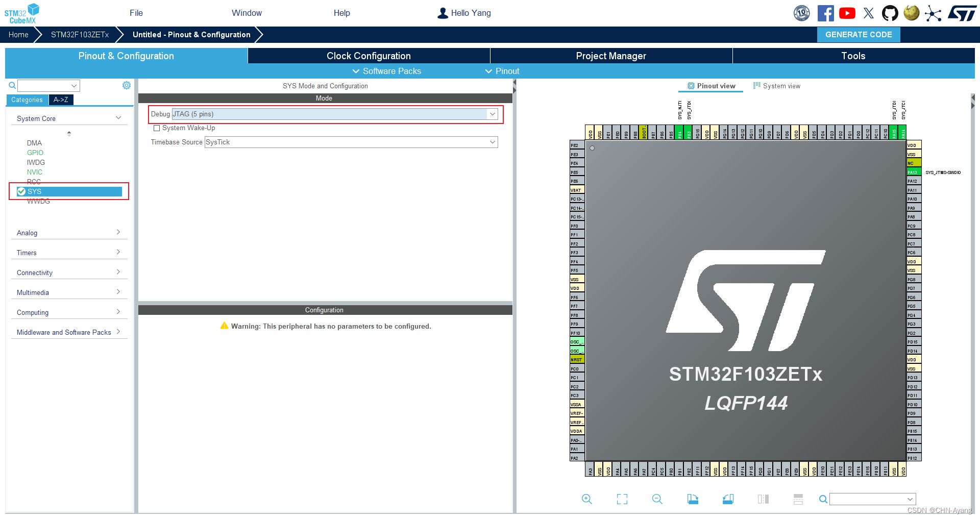Open the Software Packs dropdown menu

pyautogui.click(x=387, y=71)
